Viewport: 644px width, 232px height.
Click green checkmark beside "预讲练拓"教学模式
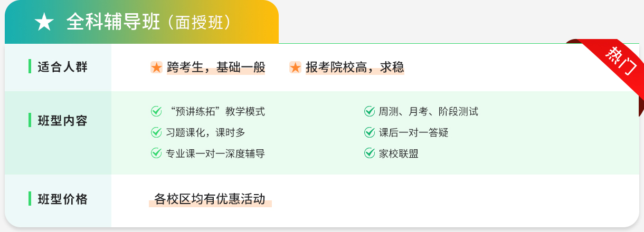tap(156, 111)
